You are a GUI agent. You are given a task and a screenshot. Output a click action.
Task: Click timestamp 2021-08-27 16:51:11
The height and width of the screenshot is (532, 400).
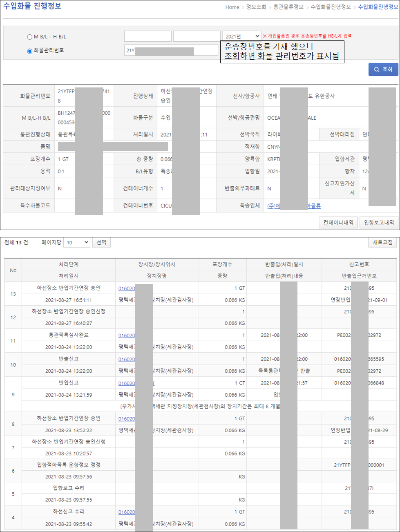coord(69,300)
